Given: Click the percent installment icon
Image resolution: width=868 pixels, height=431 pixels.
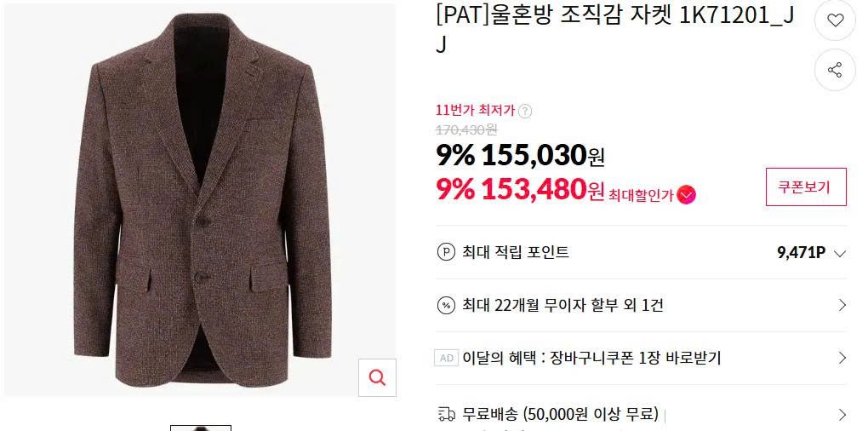Looking at the screenshot, I should tap(446, 305).
